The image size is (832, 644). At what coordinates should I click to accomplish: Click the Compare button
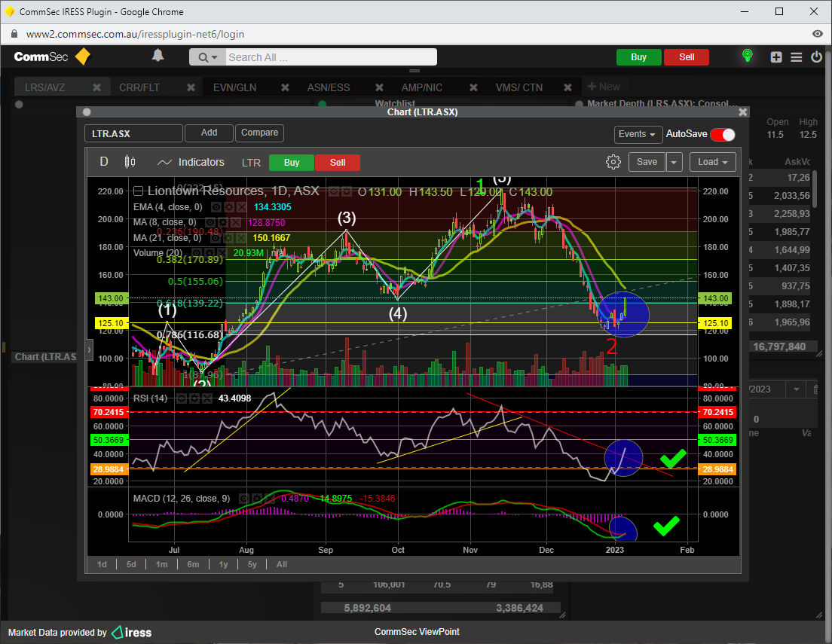point(259,133)
